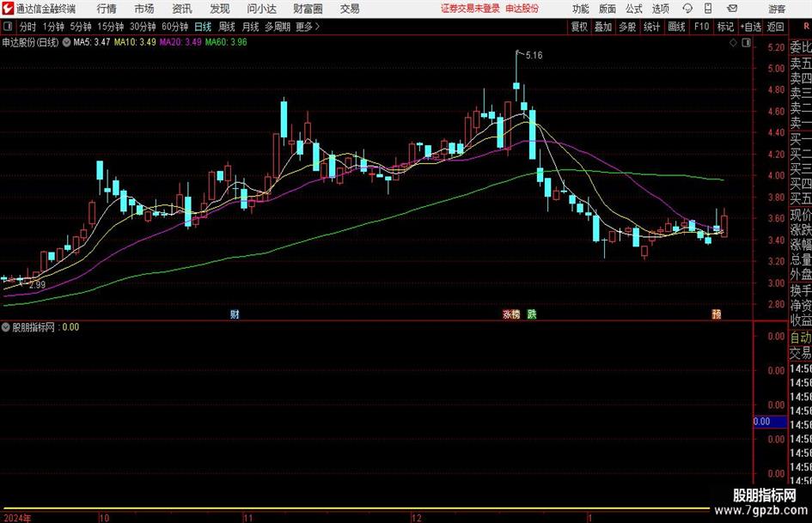Click the MA10: 3.49 indicator label
This screenshot has height=523, width=812.
(x=135, y=42)
